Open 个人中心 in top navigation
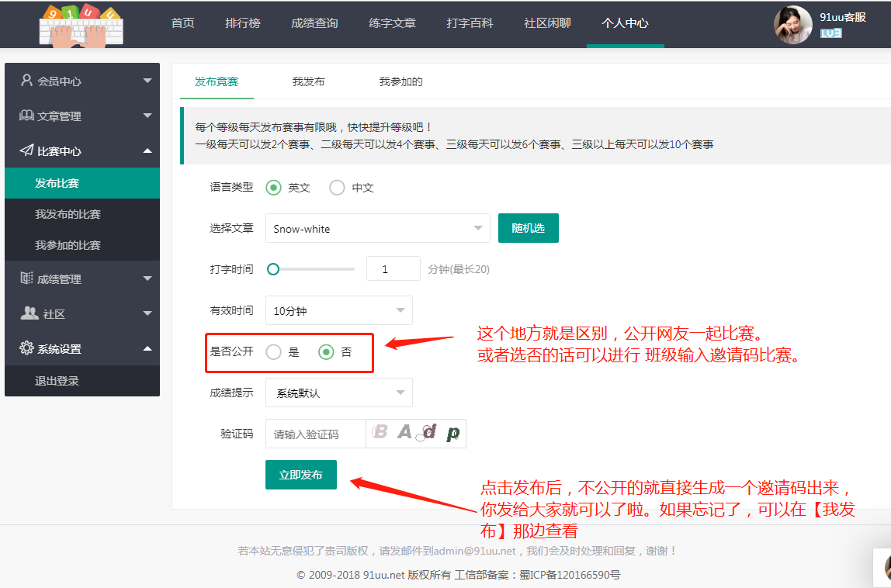The image size is (891, 588). click(x=625, y=23)
